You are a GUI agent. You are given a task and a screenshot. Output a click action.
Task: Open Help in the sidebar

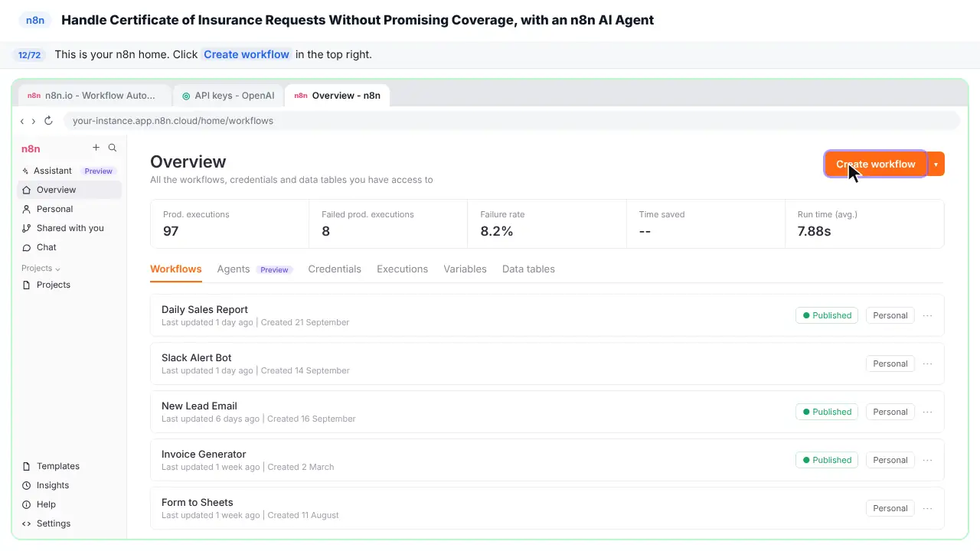[x=69, y=504]
